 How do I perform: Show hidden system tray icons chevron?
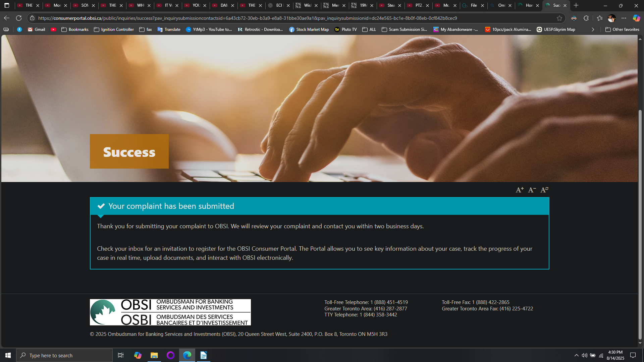tap(576, 355)
